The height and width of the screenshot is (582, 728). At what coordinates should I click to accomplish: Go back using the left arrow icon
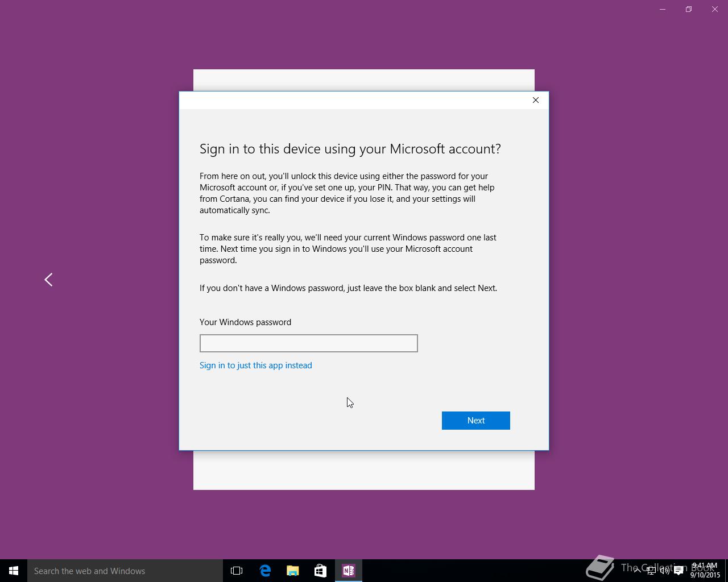48,280
